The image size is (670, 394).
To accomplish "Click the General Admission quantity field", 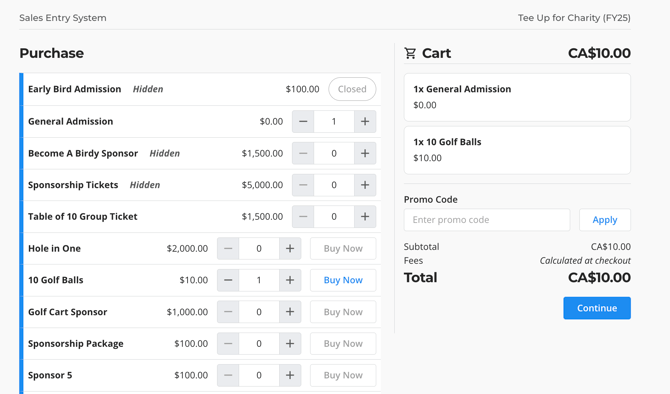I will pyautogui.click(x=334, y=121).
